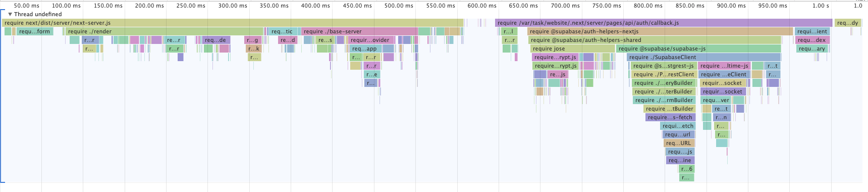The image size is (868, 192).
Task: Select the require...s-fetch block
Action: tap(670, 117)
